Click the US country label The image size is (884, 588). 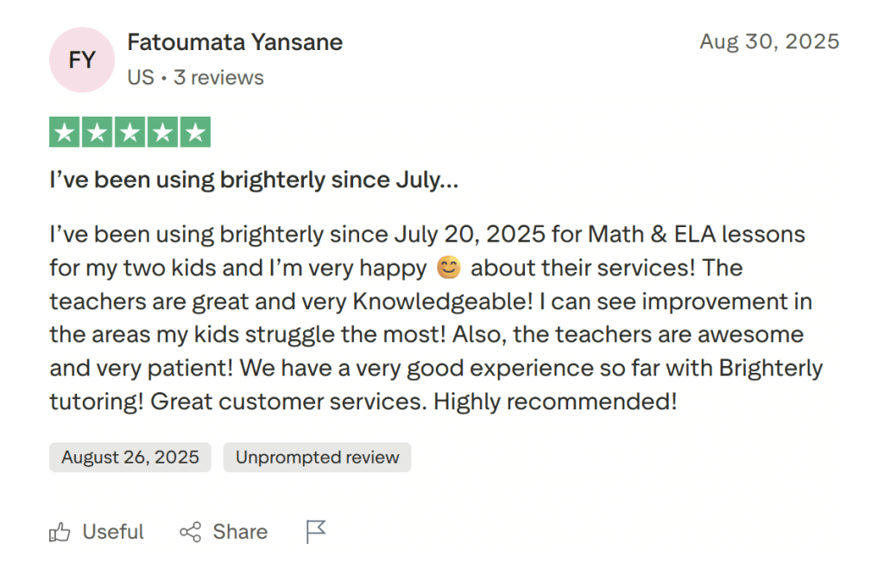[x=140, y=78]
